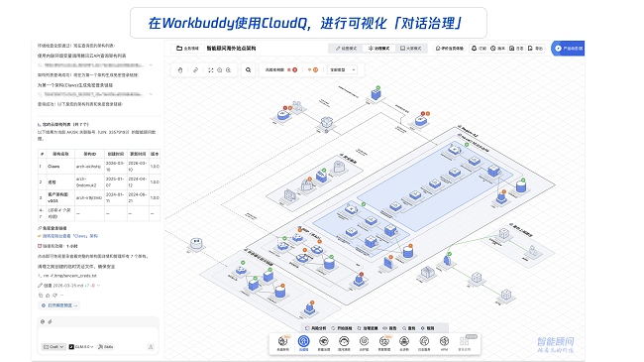
Task: Open the third dock app icon
Action: (324, 343)
